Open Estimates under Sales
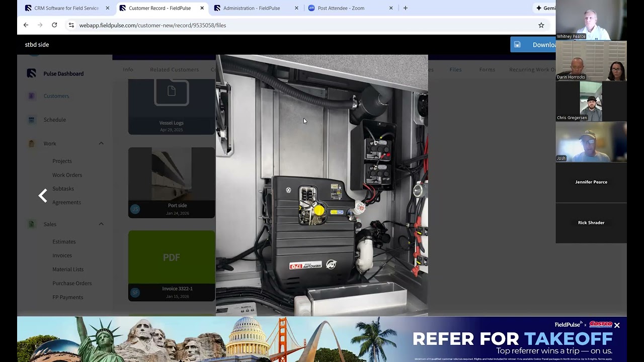Image resolution: width=644 pixels, height=362 pixels. [x=64, y=242]
